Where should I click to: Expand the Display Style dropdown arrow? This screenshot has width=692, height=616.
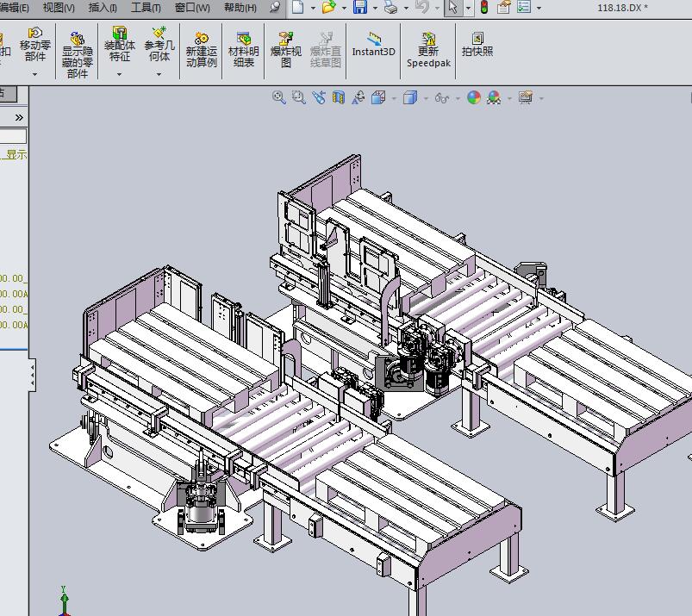(426, 98)
